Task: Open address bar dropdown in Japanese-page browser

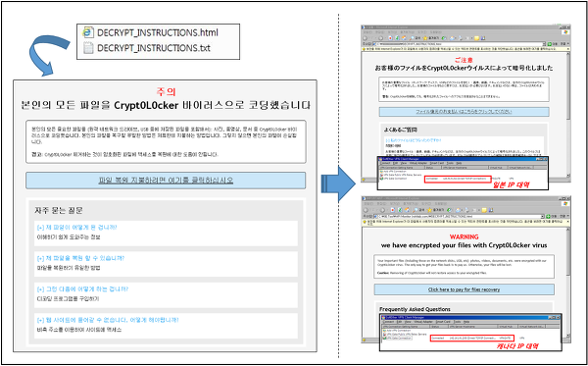Action: click(544, 44)
